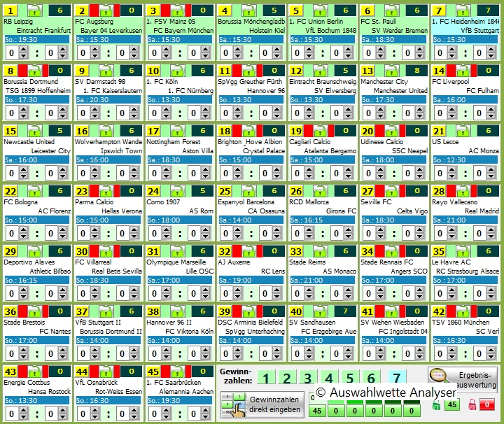The height and width of the screenshot is (424, 504).
Task: Click the lock icon for match 1 RB Leipzig
Action: (35, 11)
